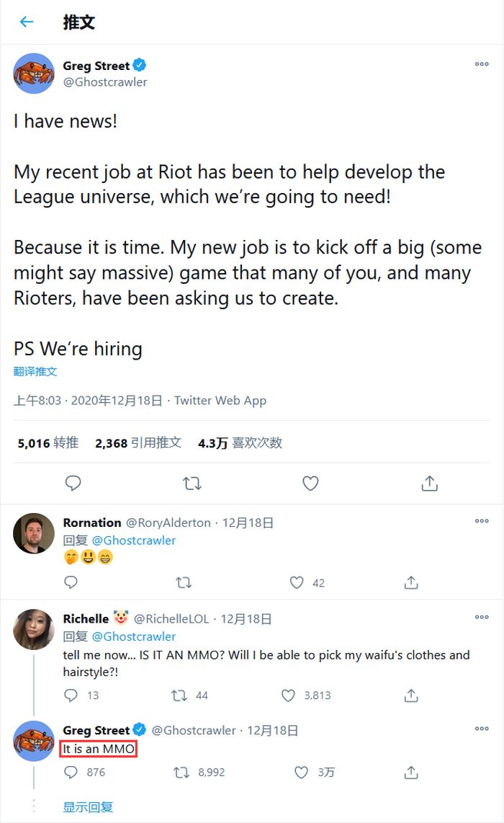This screenshot has height=823, width=504.
Task: Click the back arrow beside 推文
Action: (27, 22)
